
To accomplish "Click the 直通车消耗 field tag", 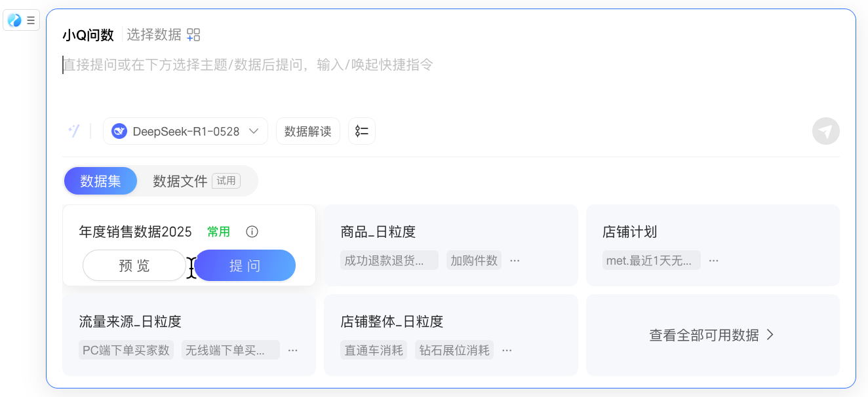I will (374, 350).
